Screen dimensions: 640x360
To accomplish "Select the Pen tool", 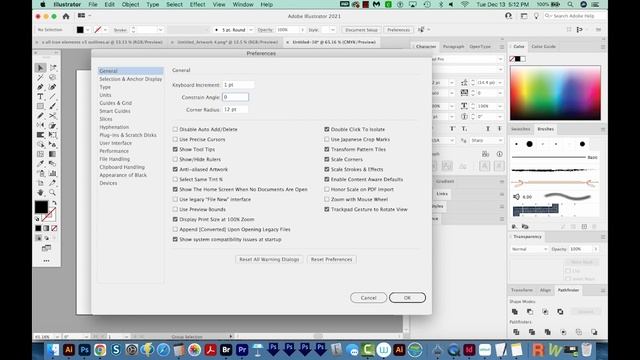I will [40, 87].
